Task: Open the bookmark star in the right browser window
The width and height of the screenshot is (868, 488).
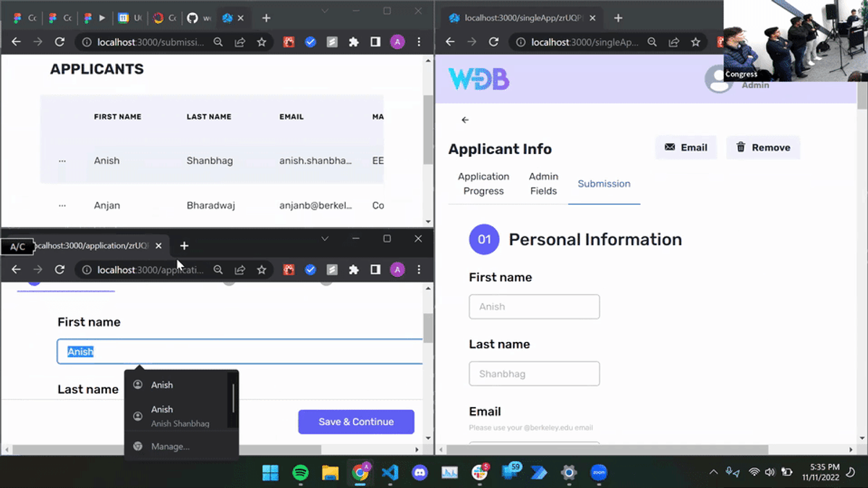Action: (695, 42)
